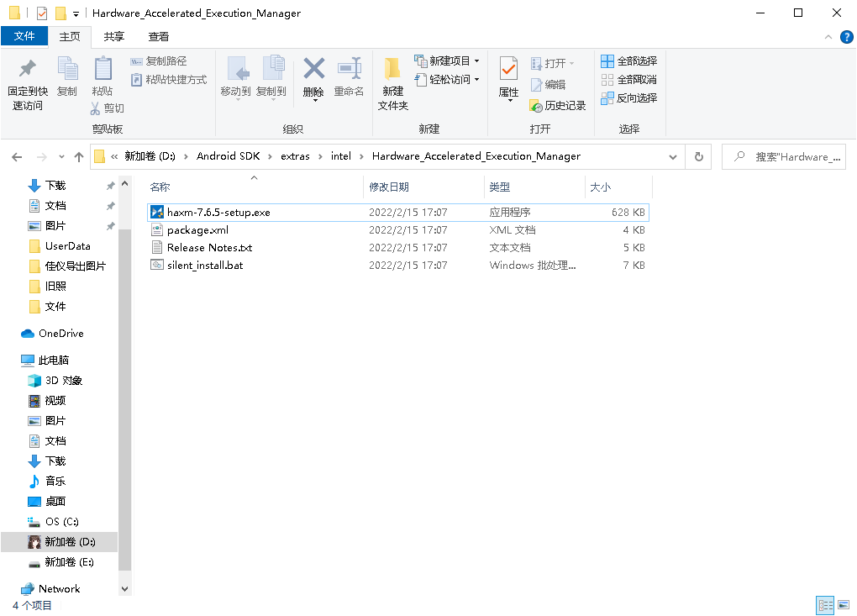This screenshot has height=616, width=857.
Task: Open the Copy to (复制到) button
Action: (271, 78)
